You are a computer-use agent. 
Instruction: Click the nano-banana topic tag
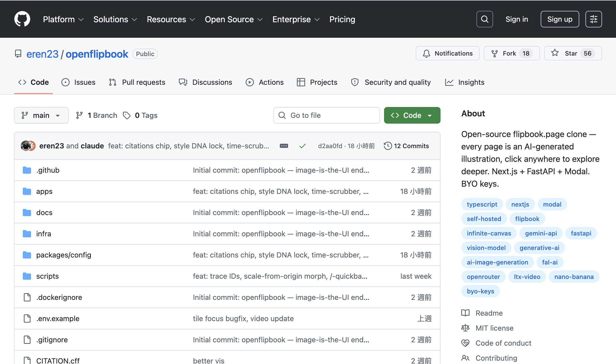pos(574,277)
